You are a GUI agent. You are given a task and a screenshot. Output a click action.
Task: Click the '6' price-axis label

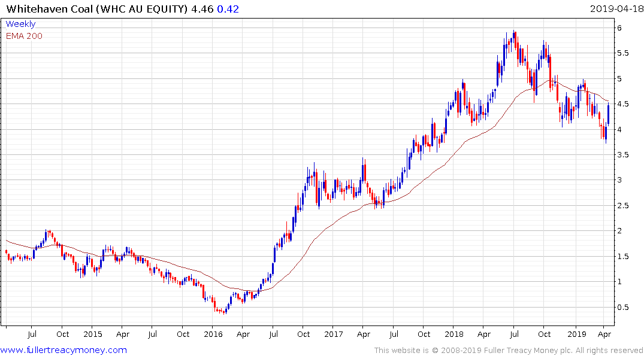click(x=619, y=28)
